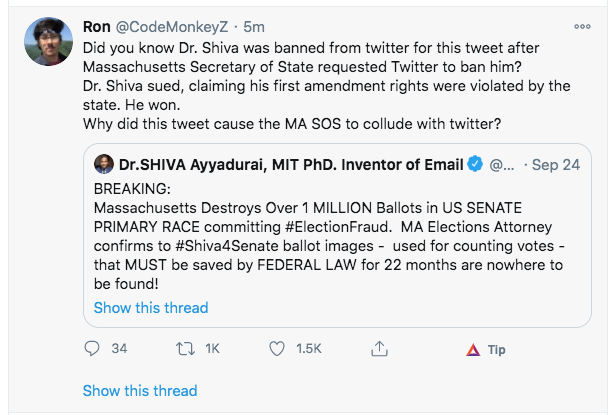Image resolution: width=610 pixels, height=415 pixels.
Task: Click the Tip label text
Action: (x=497, y=350)
